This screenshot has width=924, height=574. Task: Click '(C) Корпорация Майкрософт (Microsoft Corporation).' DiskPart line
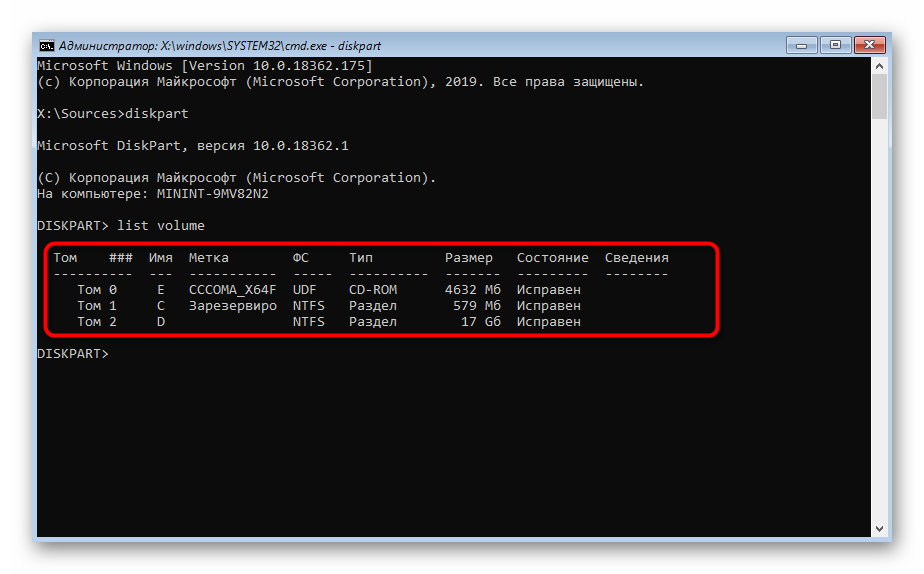pyautogui.click(x=236, y=177)
